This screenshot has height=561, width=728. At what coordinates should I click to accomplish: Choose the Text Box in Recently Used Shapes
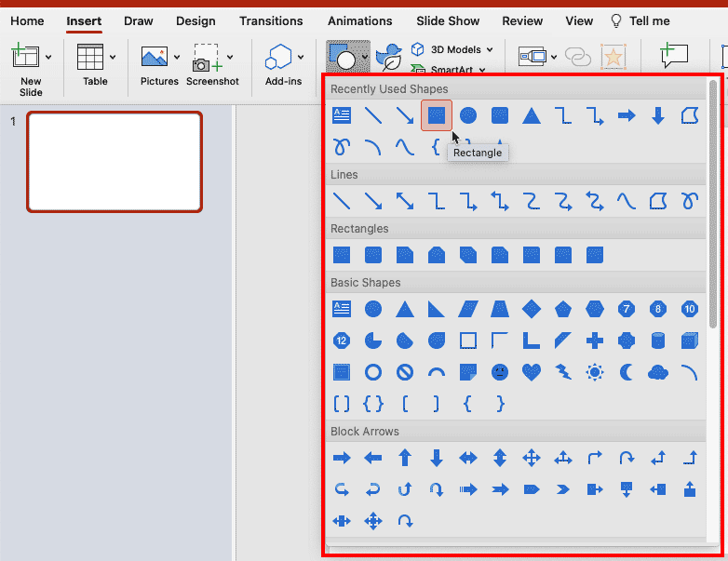[342, 115]
